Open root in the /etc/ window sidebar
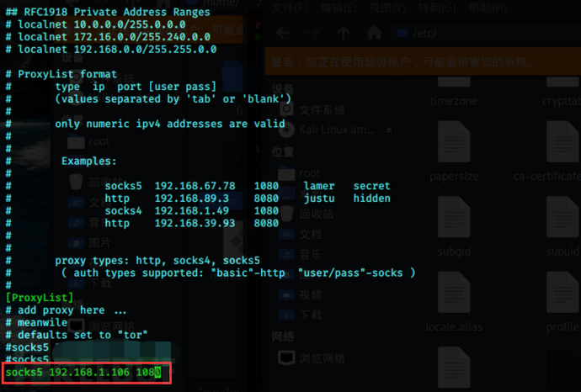This screenshot has width=581, height=392. pyautogui.click(x=298, y=173)
